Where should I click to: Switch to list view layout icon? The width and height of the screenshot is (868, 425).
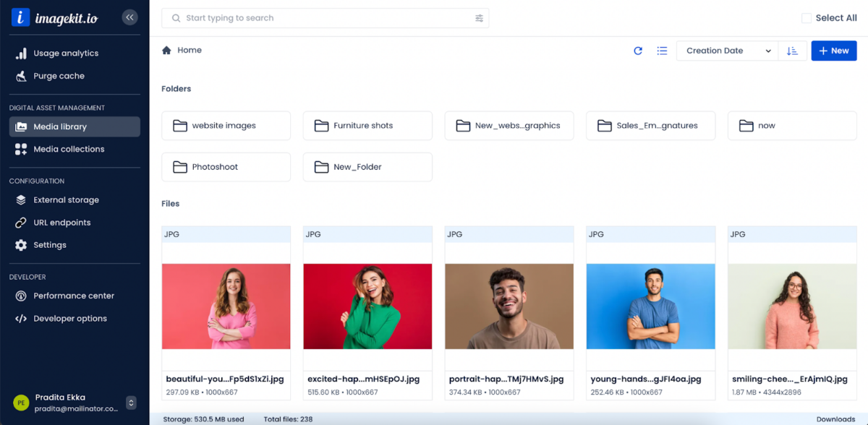(x=662, y=51)
